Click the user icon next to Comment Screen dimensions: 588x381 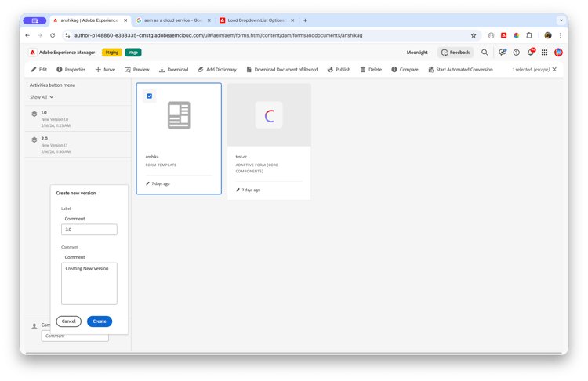[x=34, y=326]
